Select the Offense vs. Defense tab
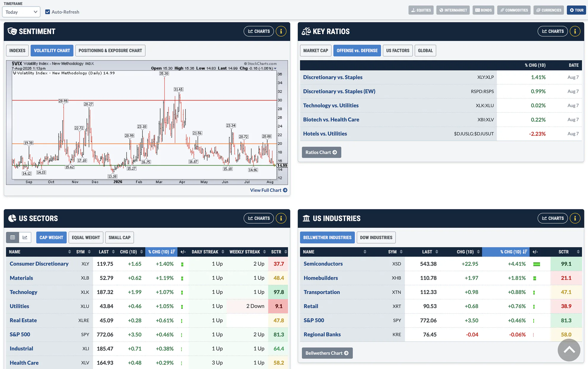This screenshot has height=369, width=588. [357, 50]
